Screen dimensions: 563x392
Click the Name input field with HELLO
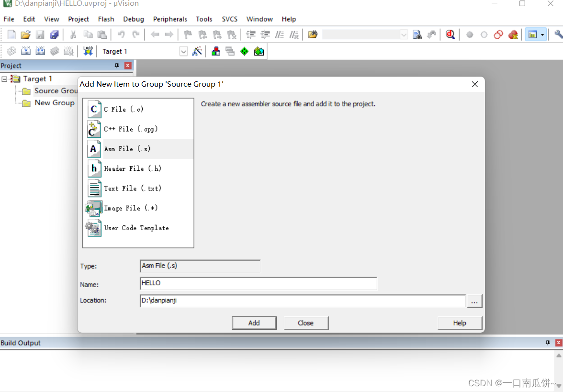(x=259, y=283)
